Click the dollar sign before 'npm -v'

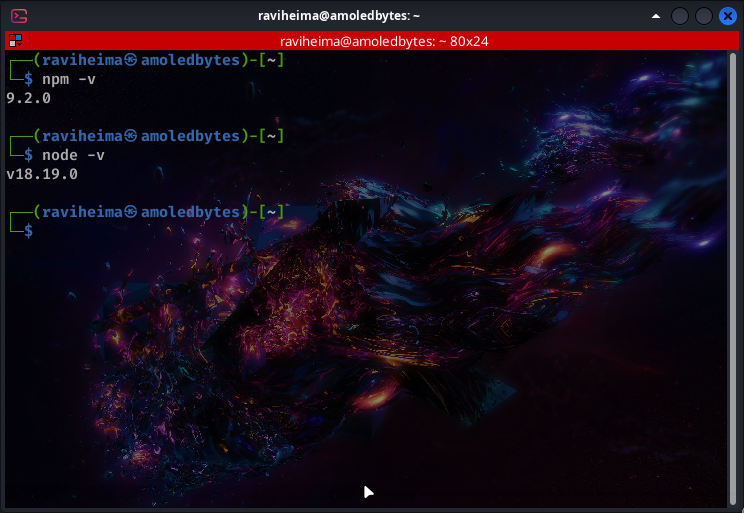29,79
